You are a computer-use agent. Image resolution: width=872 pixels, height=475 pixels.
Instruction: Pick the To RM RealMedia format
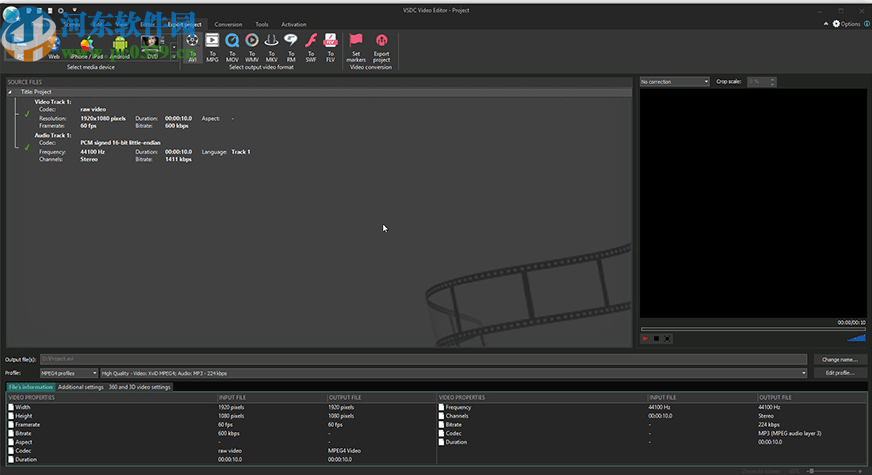(x=291, y=48)
